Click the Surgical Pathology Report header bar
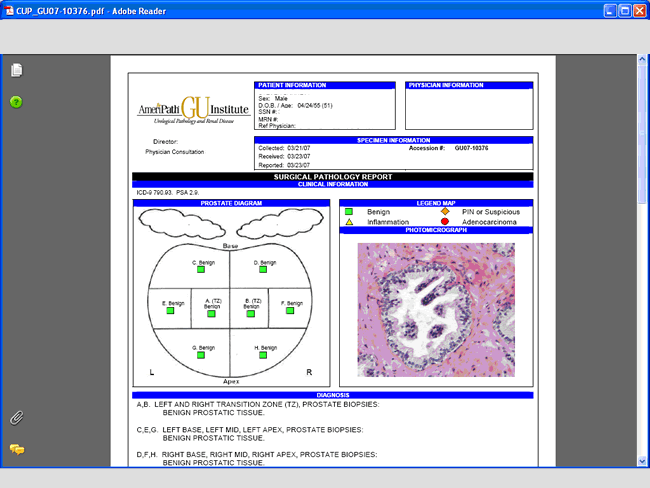The image size is (650, 488). pos(333,176)
